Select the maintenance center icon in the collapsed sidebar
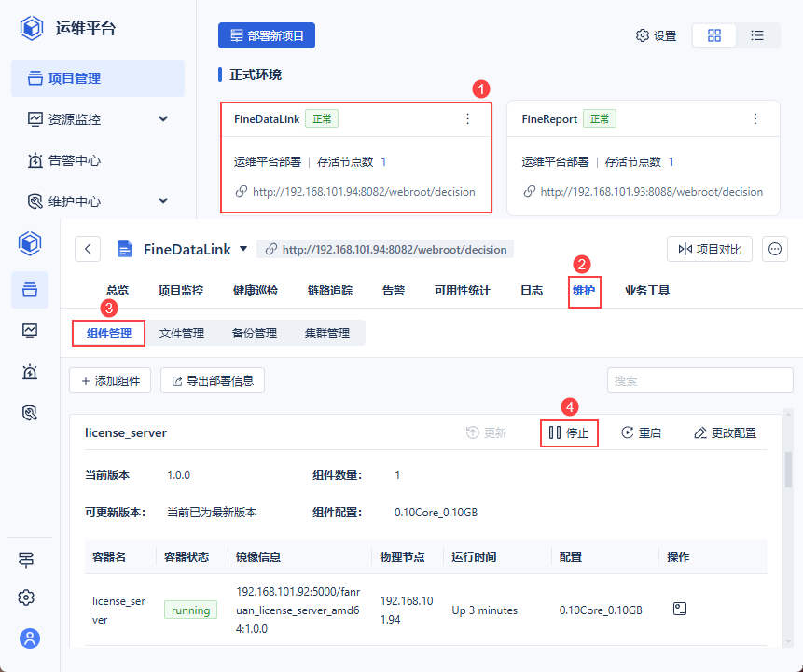Viewport: 803px width, 672px height. (x=30, y=413)
